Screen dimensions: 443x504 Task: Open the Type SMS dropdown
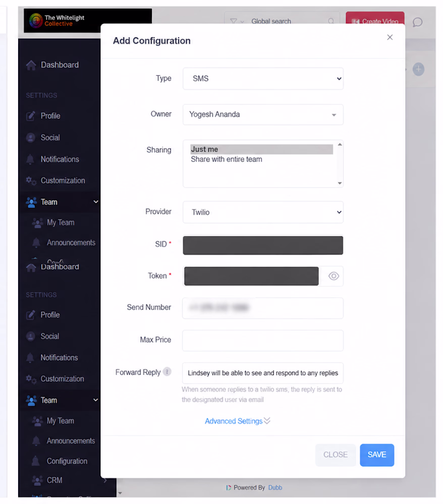coord(263,79)
